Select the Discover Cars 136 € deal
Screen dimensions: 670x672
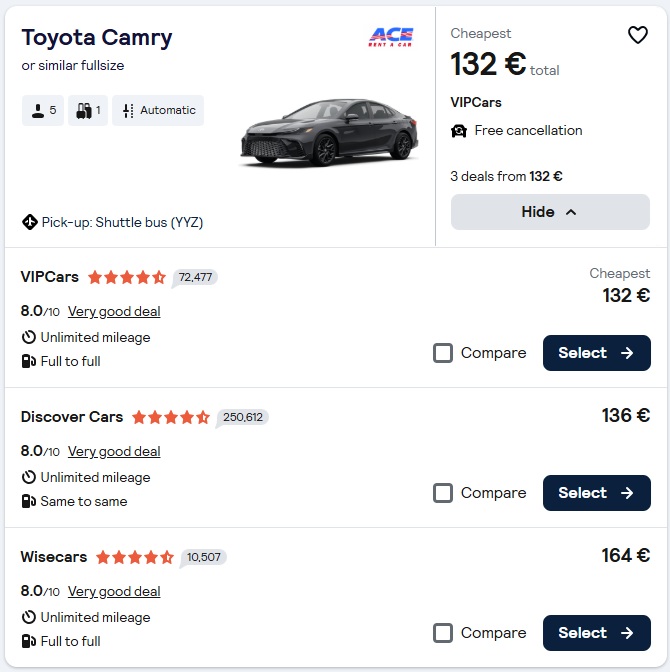[x=597, y=493]
